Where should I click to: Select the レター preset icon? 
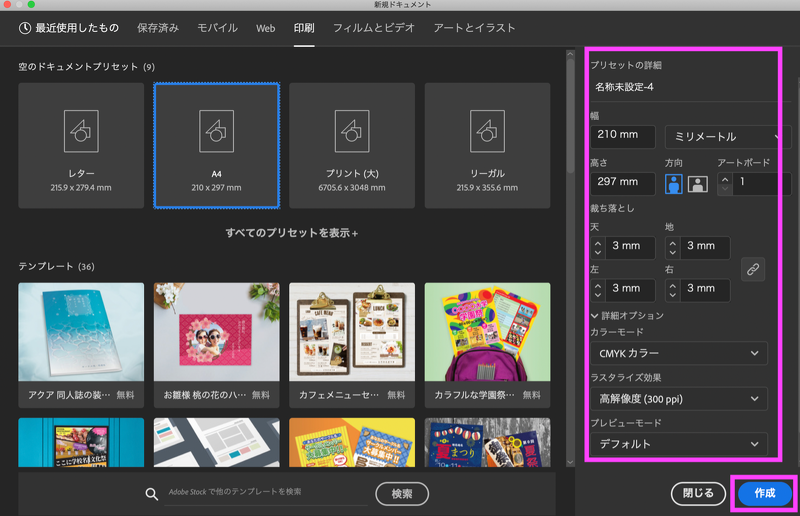[81, 127]
